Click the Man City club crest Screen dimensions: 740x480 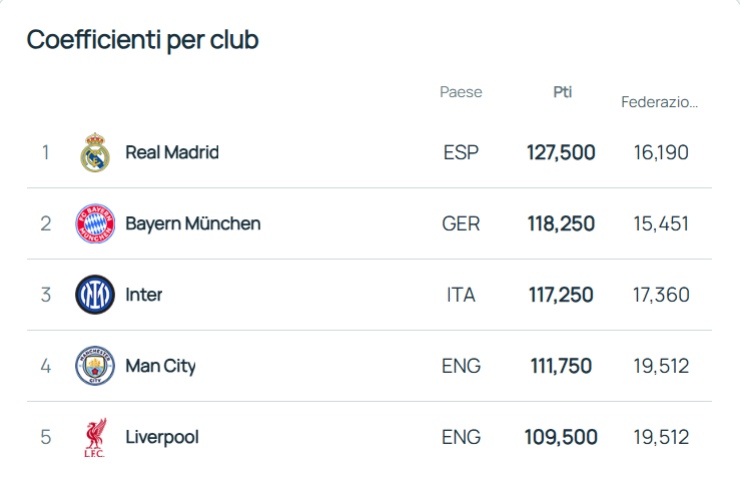point(95,366)
